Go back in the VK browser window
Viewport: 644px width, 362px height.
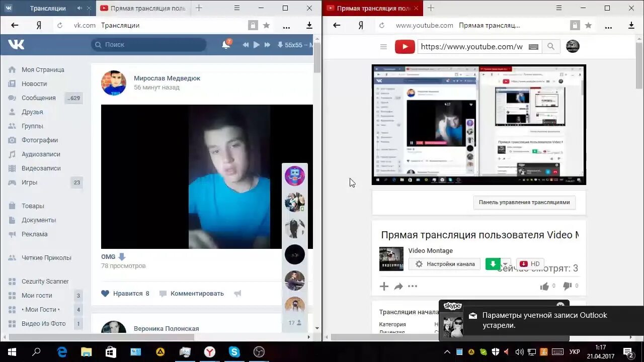pos(15,25)
